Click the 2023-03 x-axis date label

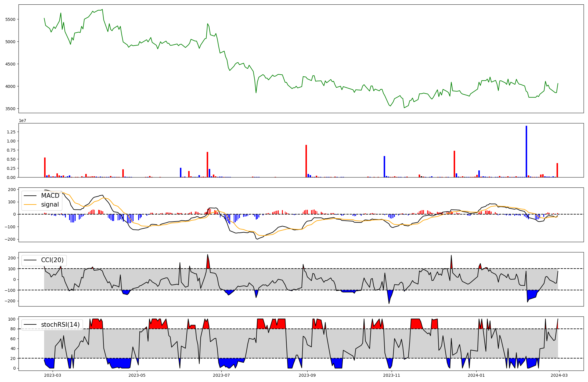point(53,375)
